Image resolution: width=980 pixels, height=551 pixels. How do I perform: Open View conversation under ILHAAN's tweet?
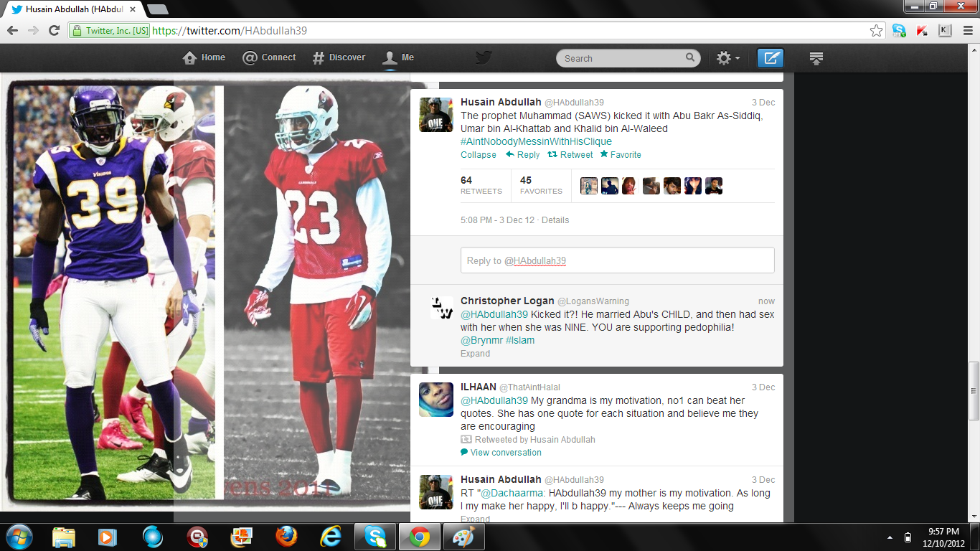coord(505,453)
